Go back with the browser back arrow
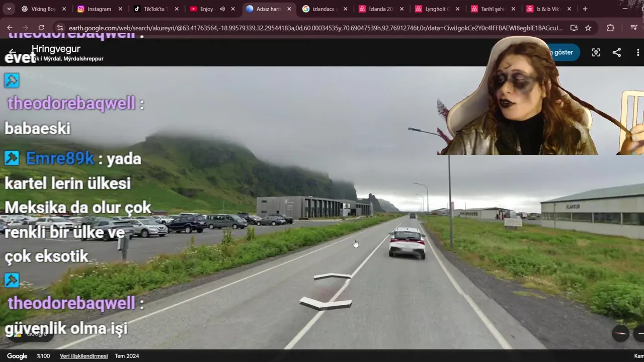Image resolution: width=644 pixels, height=362 pixels. [x=10, y=28]
